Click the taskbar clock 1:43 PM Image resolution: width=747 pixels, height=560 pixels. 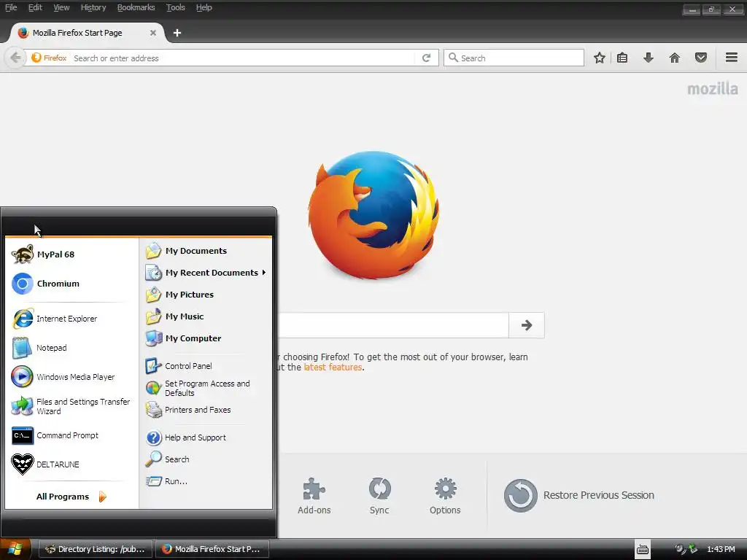click(x=721, y=550)
